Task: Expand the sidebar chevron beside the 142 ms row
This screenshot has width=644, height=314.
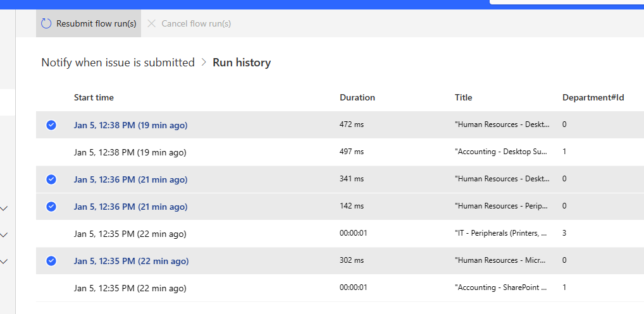Action: [x=4, y=208]
